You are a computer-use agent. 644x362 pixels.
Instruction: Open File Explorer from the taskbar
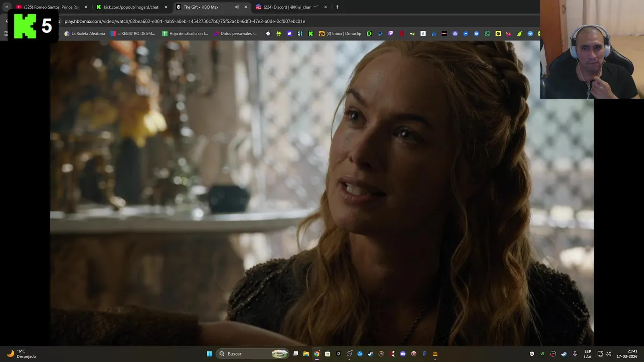click(x=306, y=354)
